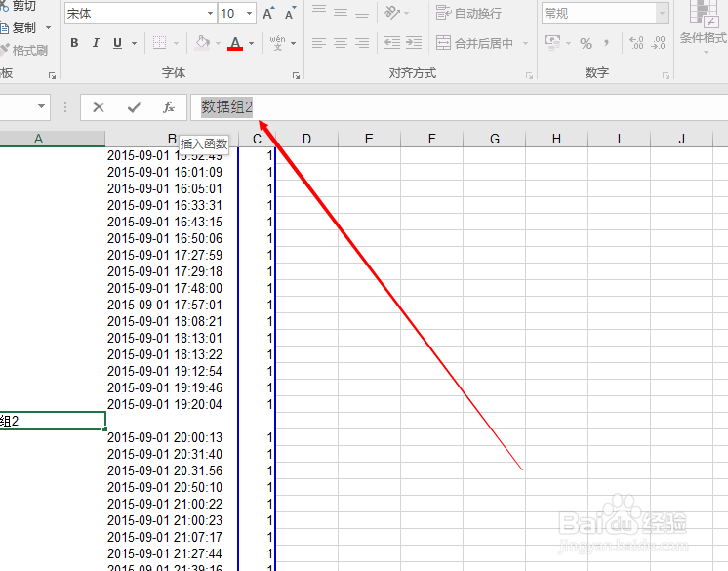This screenshot has height=571, width=728.
Task: Open the name box dropdown
Action: 41,107
